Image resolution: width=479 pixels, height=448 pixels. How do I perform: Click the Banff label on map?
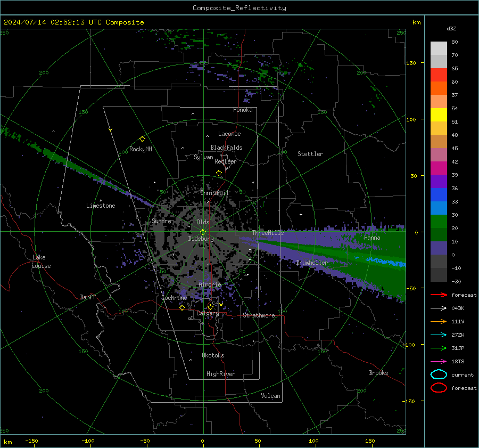(x=88, y=297)
